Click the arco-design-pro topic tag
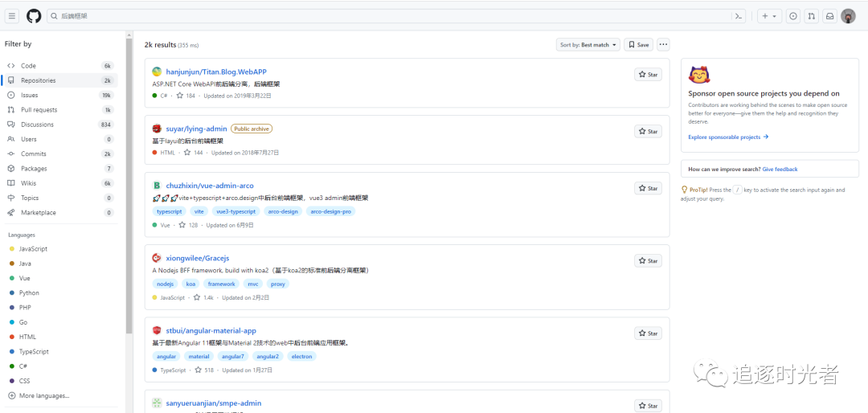This screenshot has width=868, height=413. pyautogui.click(x=331, y=211)
